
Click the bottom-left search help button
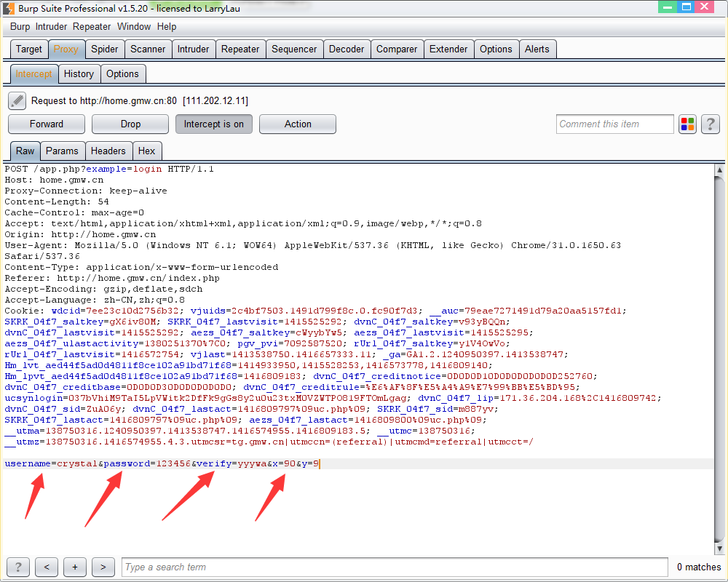coord(18,567)
